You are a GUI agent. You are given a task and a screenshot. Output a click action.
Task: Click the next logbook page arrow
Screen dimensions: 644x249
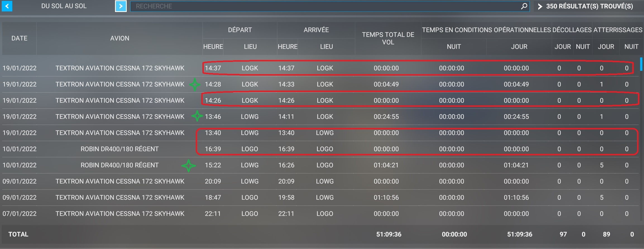tap(121, 6)
